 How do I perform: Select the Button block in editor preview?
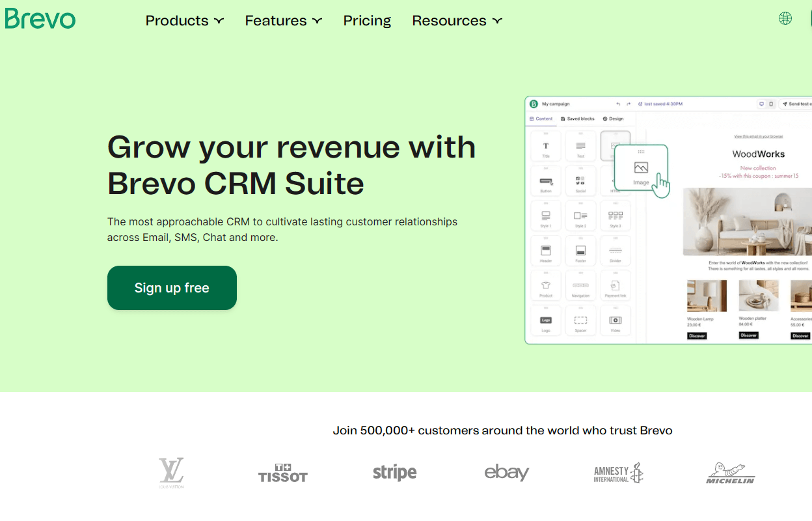(x=546, y=181)
